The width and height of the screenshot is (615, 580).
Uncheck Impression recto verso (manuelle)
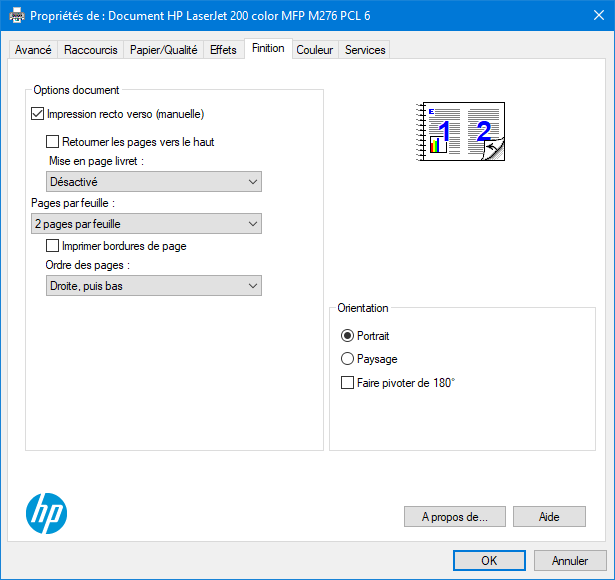[39, 114]
